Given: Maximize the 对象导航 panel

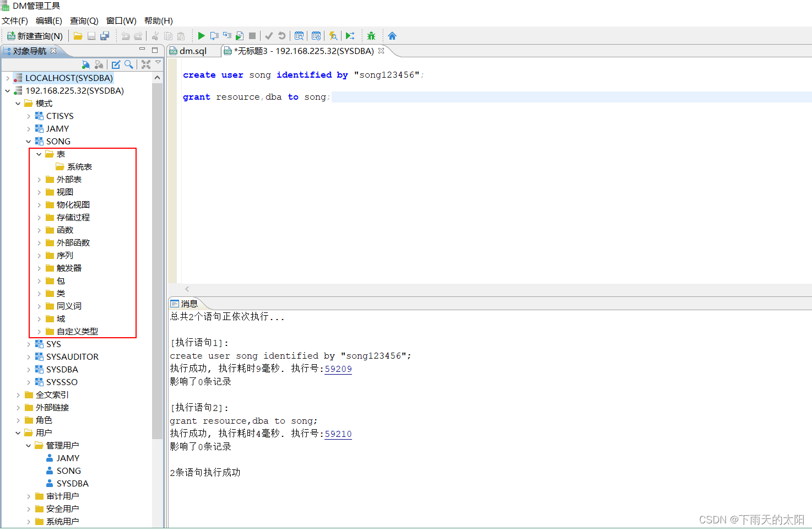Looking at the screenshot, I should (x=155, y=50).
